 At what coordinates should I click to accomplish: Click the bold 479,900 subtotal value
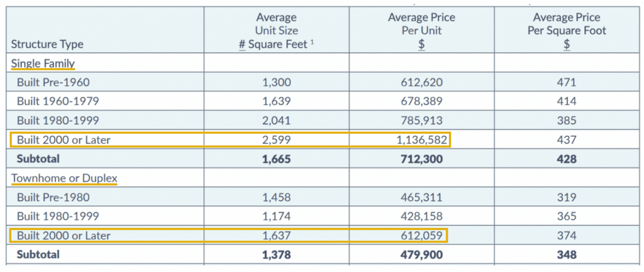pyautogui.click(x=423, y=254)
